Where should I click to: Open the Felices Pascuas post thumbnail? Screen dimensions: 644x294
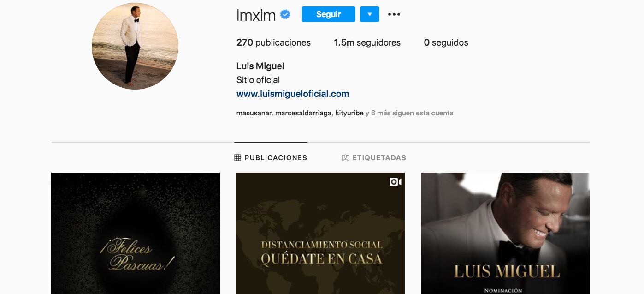136,233
